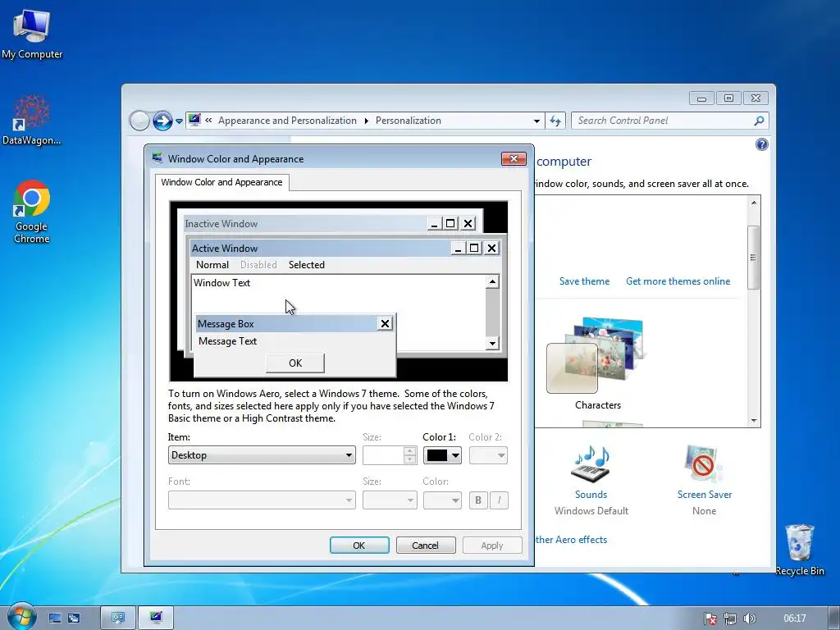Click preview Active Window minimize button
The height and width of the screenshot is (630, 840).
tap(457, 248)
